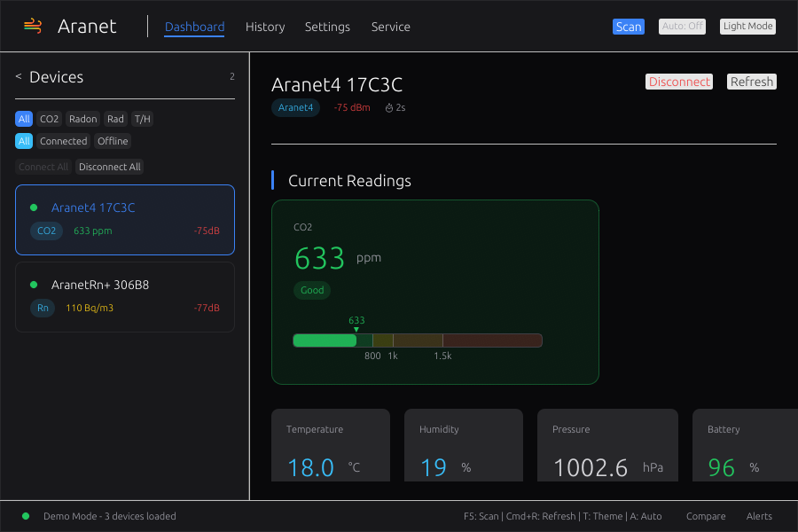Enable the Offline connection filter
The image size is (798, 532).
[x=113, y=141]
